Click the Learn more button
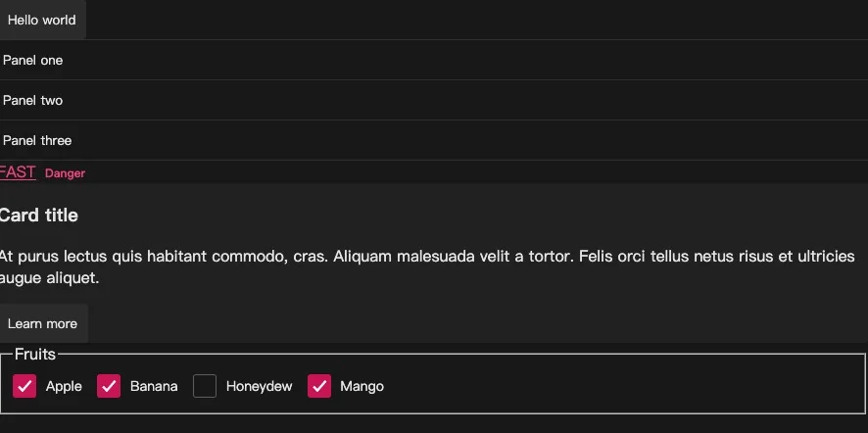Image resolution: width=868 pixels, height=433 pixels. pyautogui.click(x=43, y=323)
